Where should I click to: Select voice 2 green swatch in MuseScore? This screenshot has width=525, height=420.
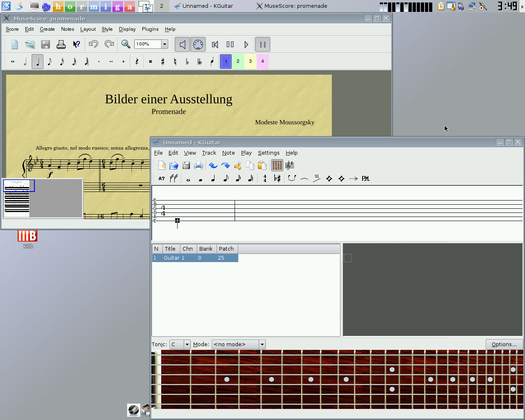coord(238,62)
